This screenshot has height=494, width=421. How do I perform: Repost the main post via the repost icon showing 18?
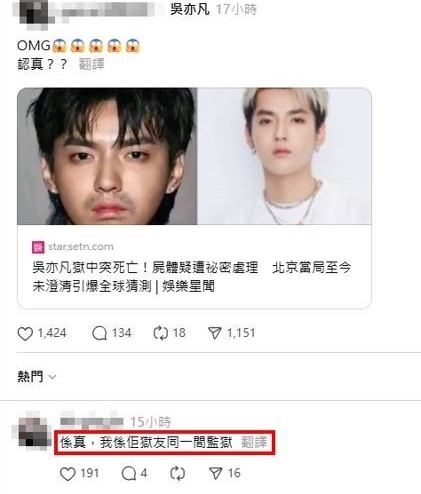[x=160, y=333]
